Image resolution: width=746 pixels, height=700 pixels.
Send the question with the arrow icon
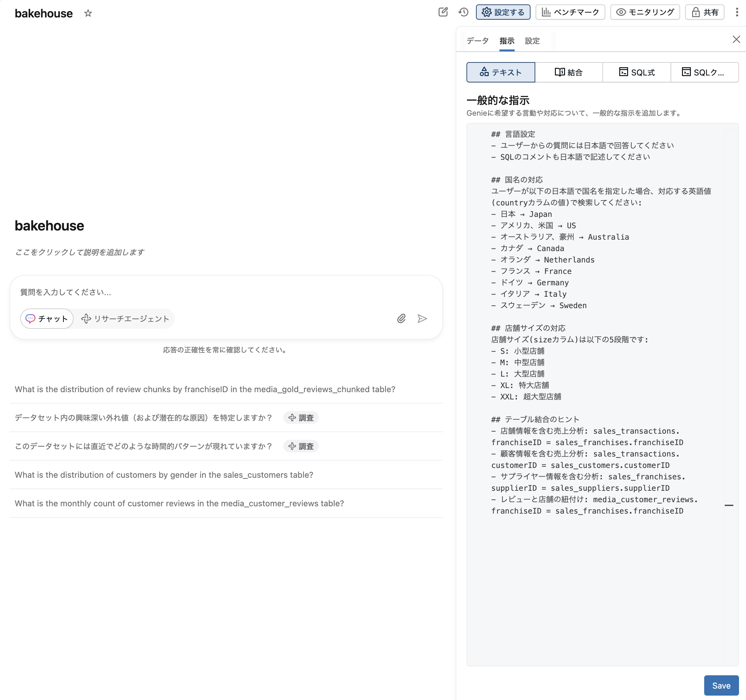tap(422, 318)
